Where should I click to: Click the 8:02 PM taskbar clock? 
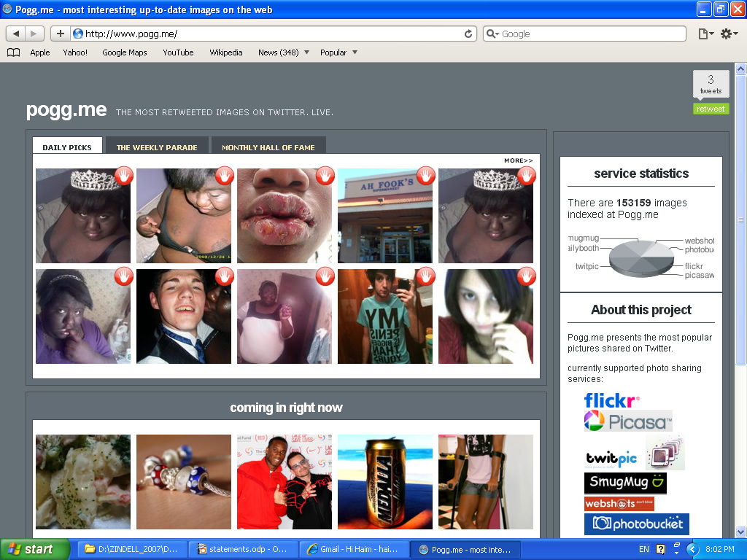pyautogui.click(x=719, y=549)
